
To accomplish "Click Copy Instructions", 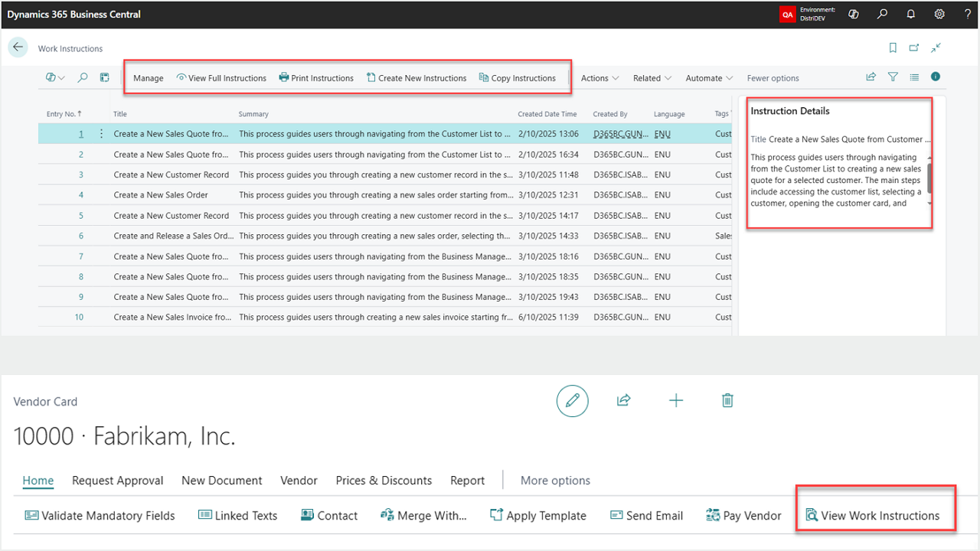I will pyautogui.click(x=518, y=78).
